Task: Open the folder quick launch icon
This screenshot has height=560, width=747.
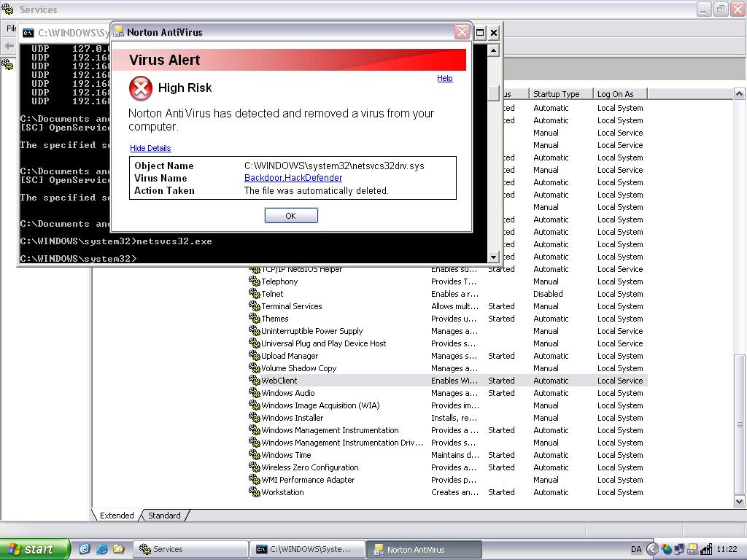Action: [x=119, y=549]
